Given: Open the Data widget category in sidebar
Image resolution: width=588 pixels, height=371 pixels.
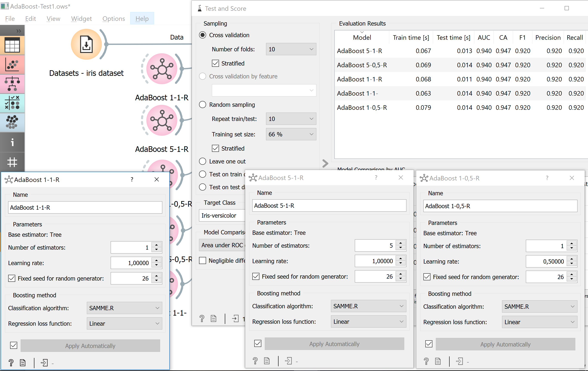Looking at the screenshot, I should (12, 45).
